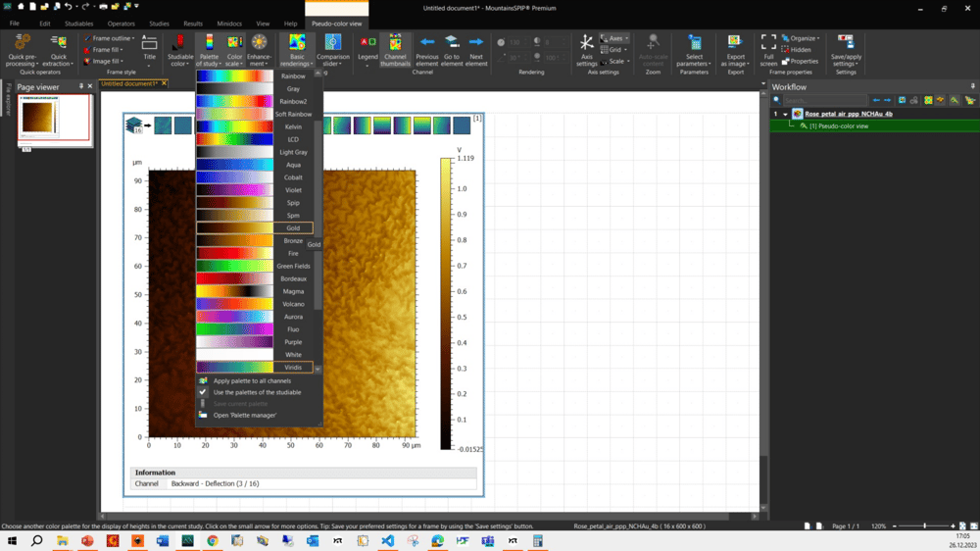Click the Color scale icon
Image resolution: width=980 pixels, height=551 pixels.
[234, 42]
